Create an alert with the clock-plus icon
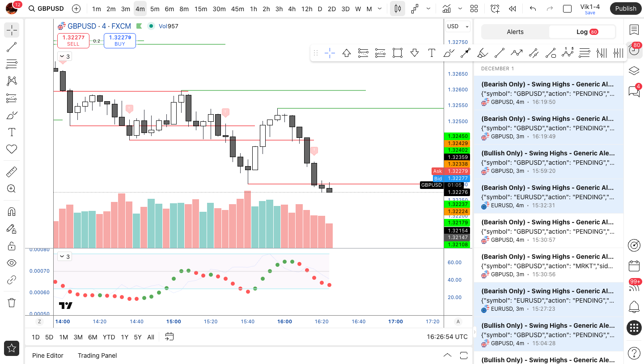This screenshot has height=364, width=644. point(495,9)
